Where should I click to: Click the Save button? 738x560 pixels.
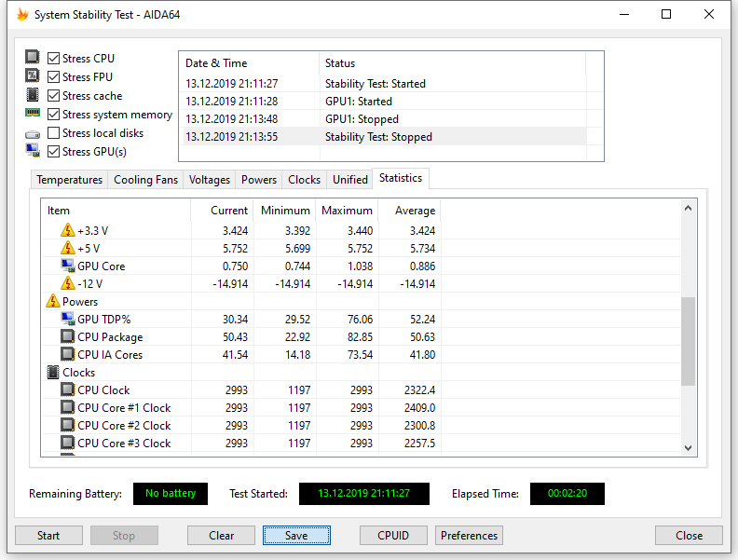click(296, 536)
